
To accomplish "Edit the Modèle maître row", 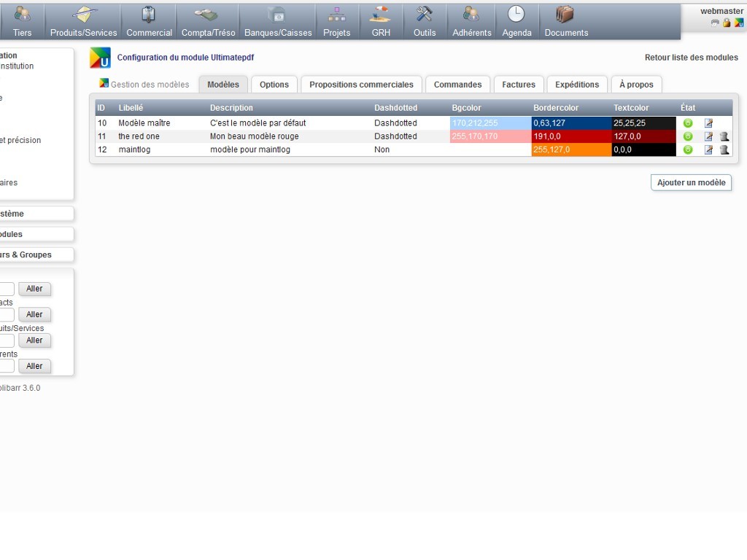I will [708, 122].
